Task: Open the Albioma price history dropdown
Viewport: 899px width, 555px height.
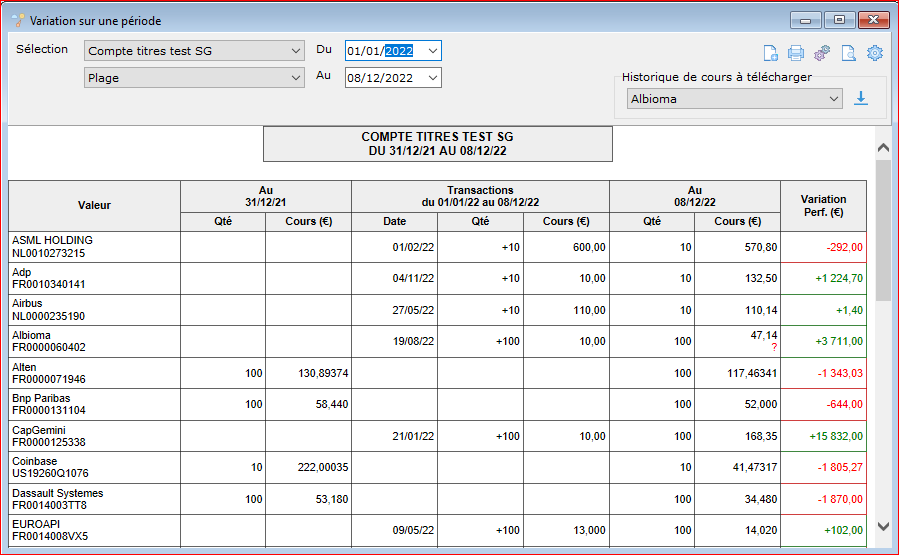Action: pyautogui.click(x=734, y=99)
